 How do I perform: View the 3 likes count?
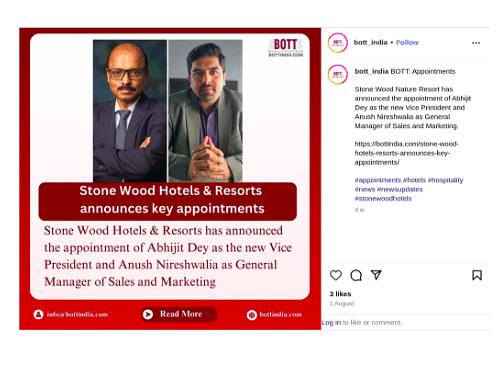click(x=340, y=294)
